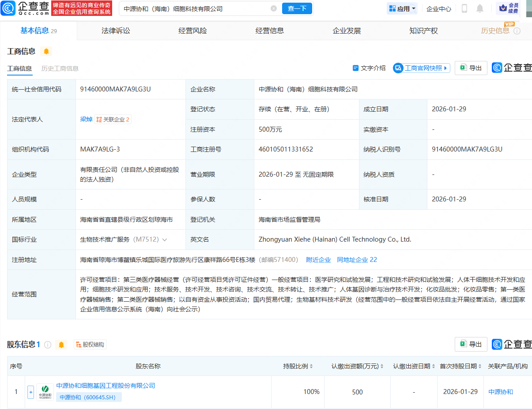Expand the M7512 dropdown in 国标行业 row
This screenshot has width=532, height=409.
pyautogui.click(x=164, y=239)
